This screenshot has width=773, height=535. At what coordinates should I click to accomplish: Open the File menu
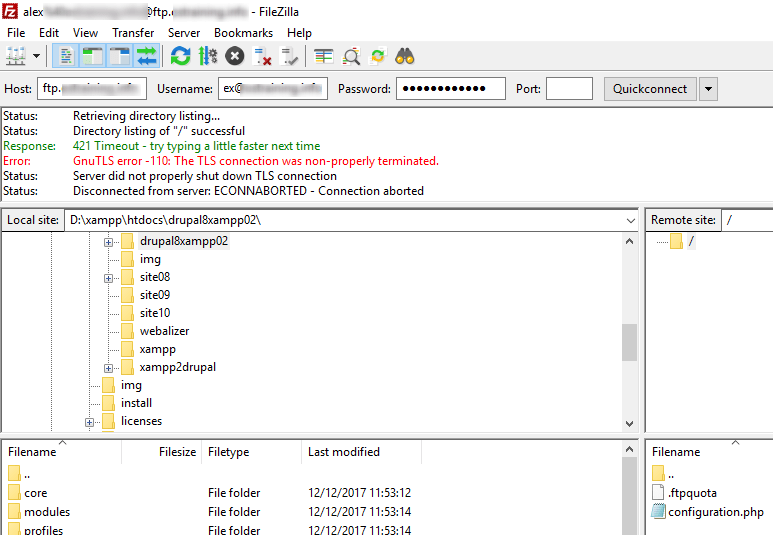point(16,33)
